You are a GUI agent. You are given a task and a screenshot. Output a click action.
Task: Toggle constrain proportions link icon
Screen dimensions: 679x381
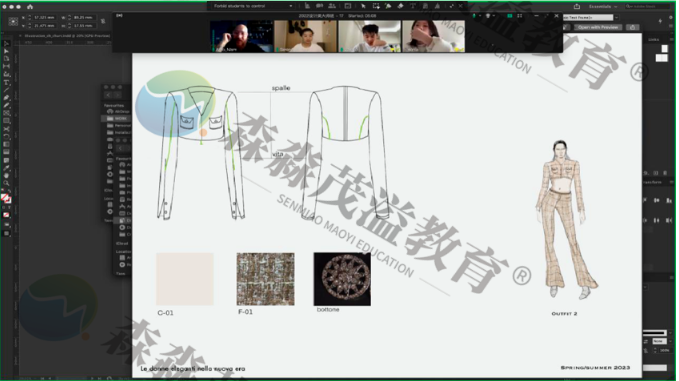pyautogui.click(x=103, y=21)
